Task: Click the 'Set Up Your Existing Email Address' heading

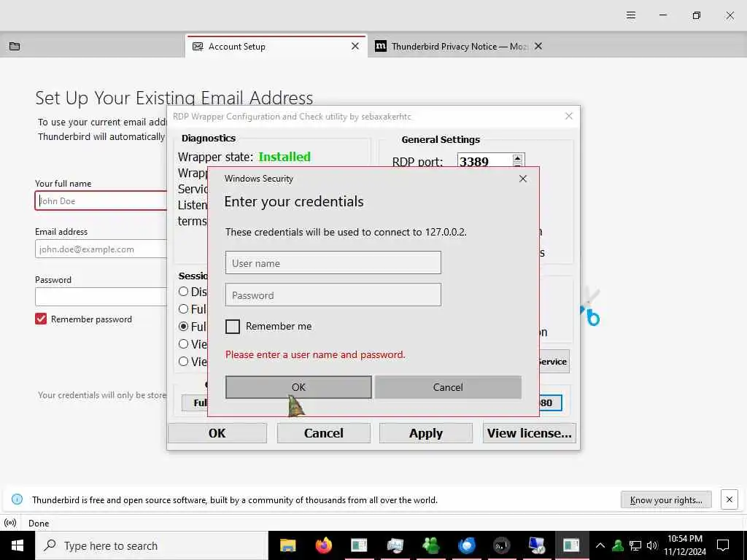Action: [x=174, y=98]
